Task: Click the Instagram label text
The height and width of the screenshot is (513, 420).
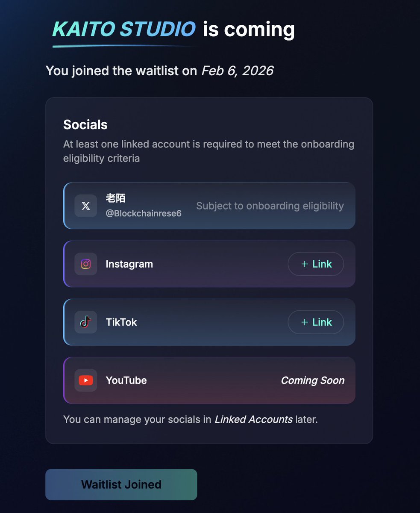Action: pyautogui.click(x=129, y=264)
